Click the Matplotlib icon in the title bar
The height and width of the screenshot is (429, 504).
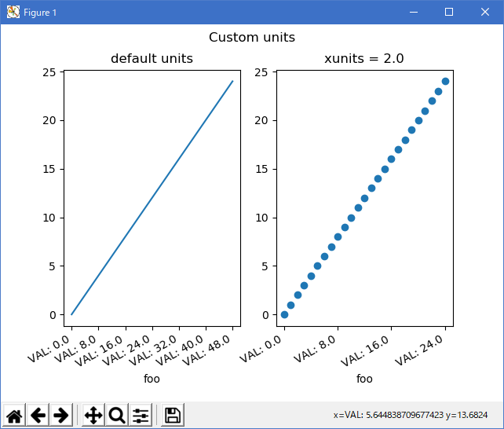13,12
